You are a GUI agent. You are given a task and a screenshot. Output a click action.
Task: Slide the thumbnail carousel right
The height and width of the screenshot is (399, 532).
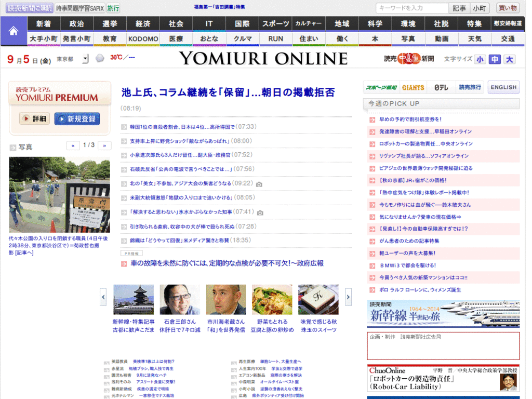click(348, 297)
